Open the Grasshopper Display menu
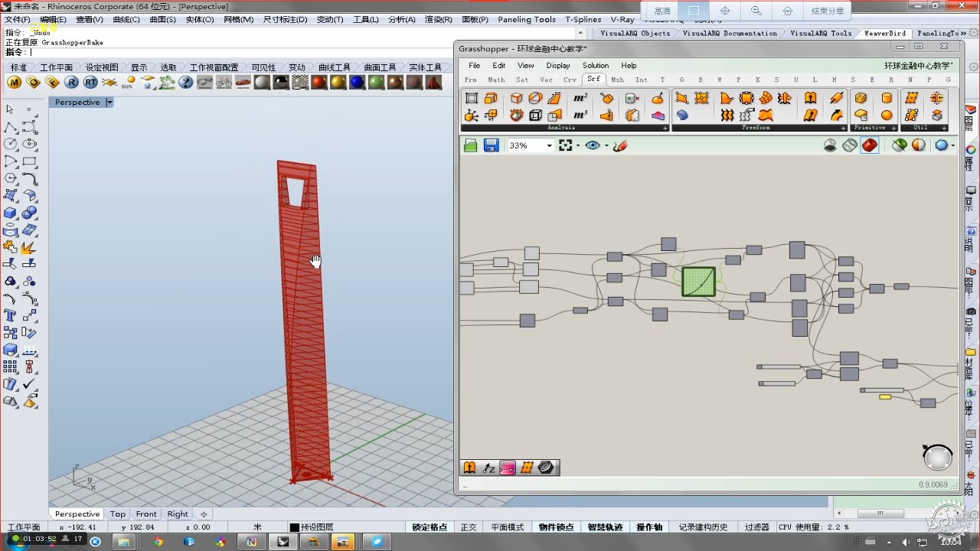 coord(558,66)
